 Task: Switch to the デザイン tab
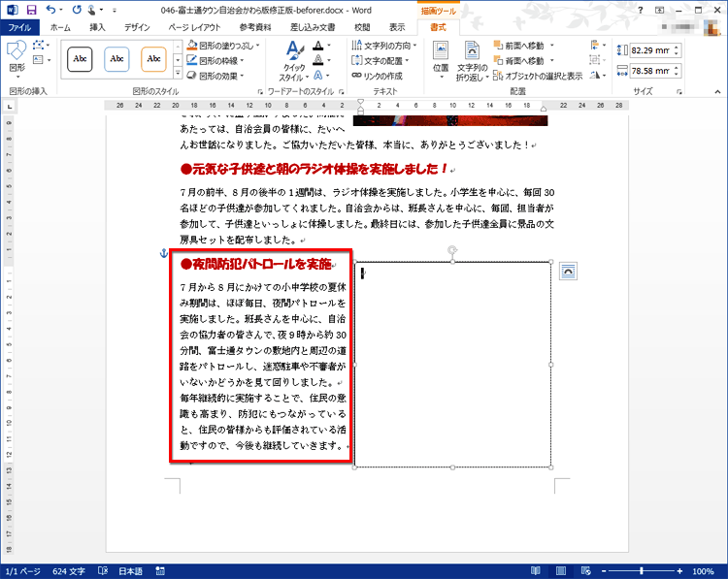coord(137,27)
